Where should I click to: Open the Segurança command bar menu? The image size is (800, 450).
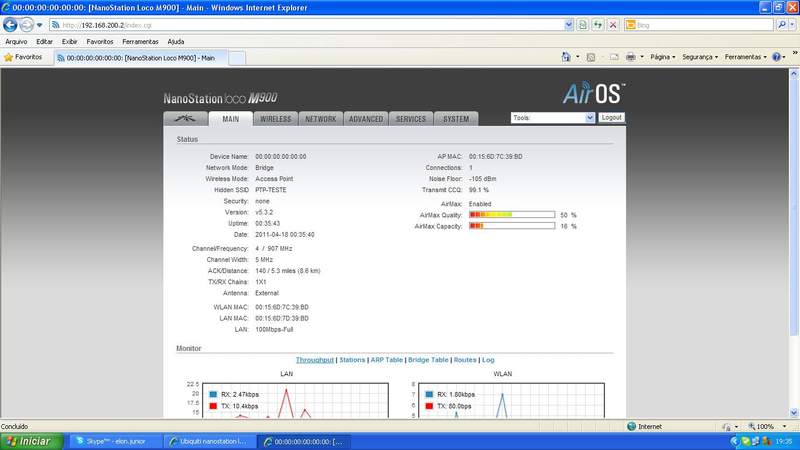pyautogui.click(x=699, y=57)
